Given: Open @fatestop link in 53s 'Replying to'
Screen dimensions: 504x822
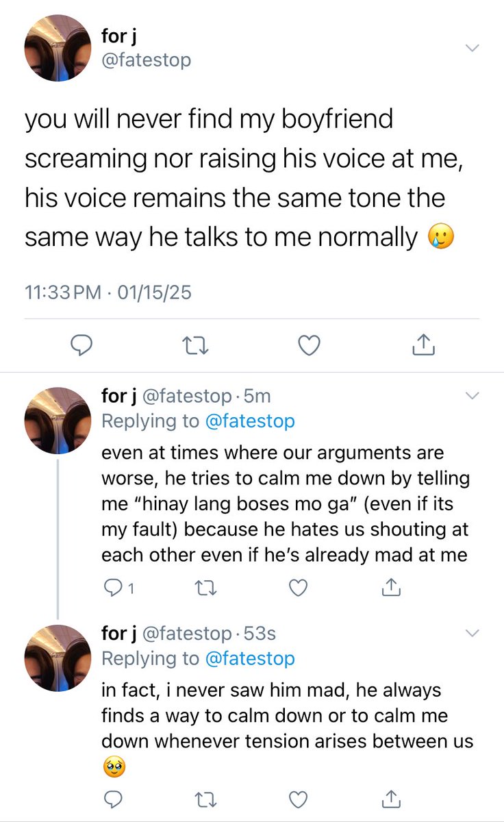Looking at the screenshot, I should click(x=250, y=658).
